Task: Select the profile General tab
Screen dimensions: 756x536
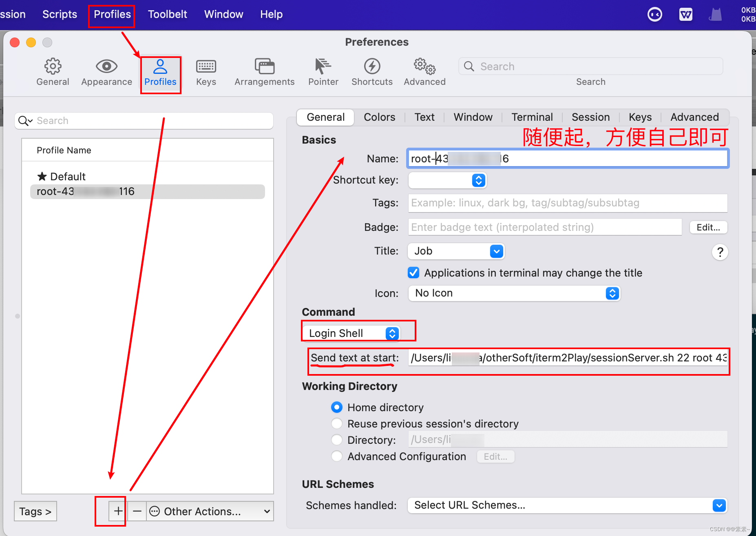Action: pos(325,117)
